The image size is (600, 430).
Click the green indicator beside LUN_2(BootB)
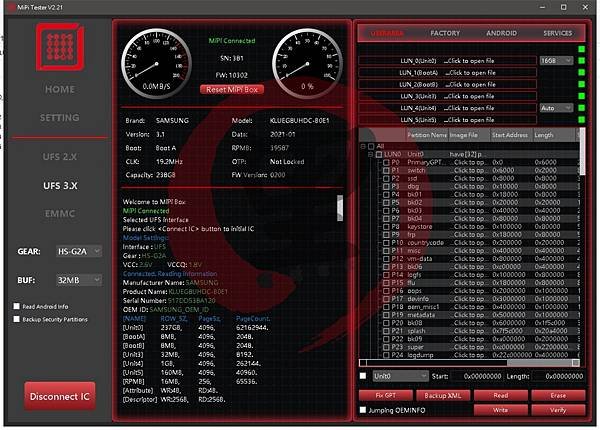581,85
